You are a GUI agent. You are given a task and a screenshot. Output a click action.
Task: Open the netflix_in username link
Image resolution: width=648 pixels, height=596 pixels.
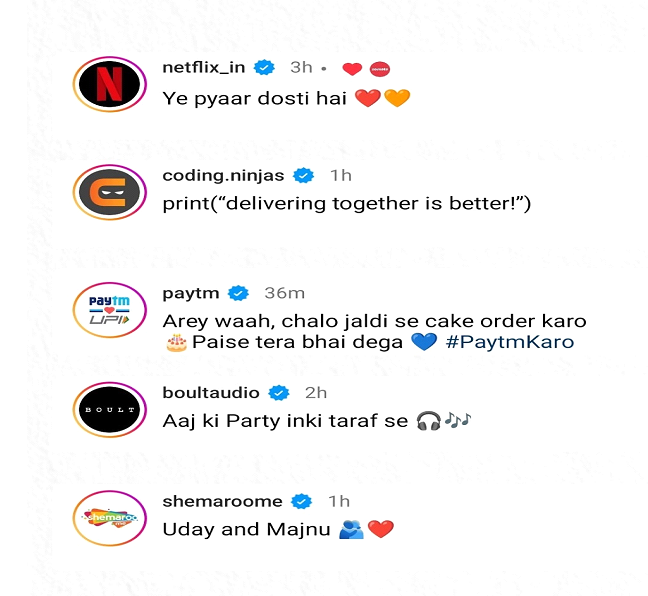[x=204, y=67]
